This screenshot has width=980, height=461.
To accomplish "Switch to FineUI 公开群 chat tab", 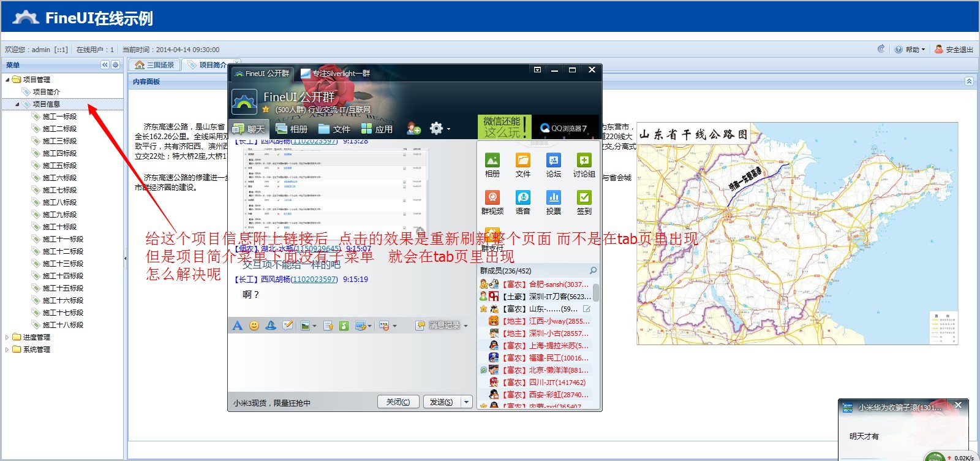I will click(262, 74).
